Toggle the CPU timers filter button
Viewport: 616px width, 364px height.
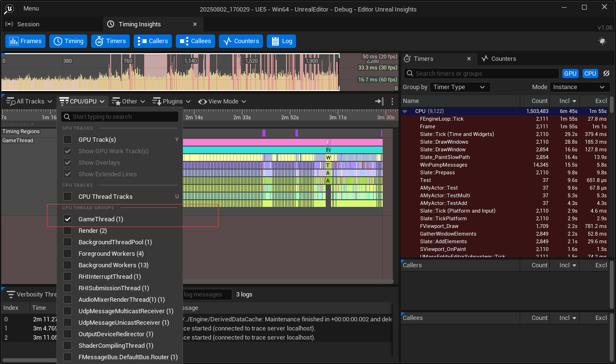pos(590,74)
